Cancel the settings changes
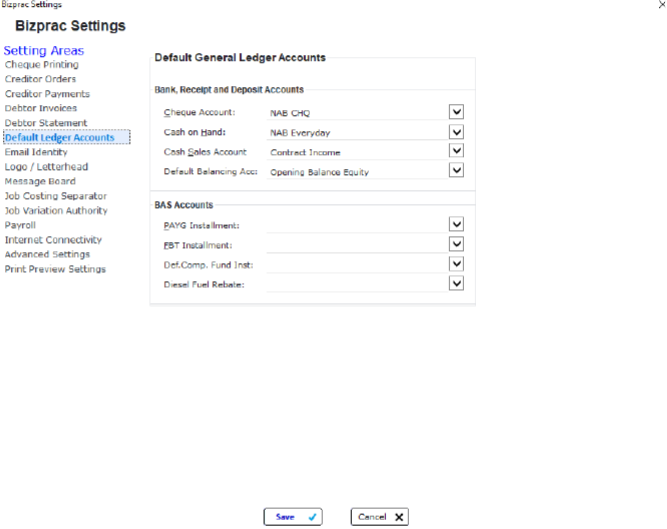The width and height of the screenshot is (667, 529). point(380,517)
